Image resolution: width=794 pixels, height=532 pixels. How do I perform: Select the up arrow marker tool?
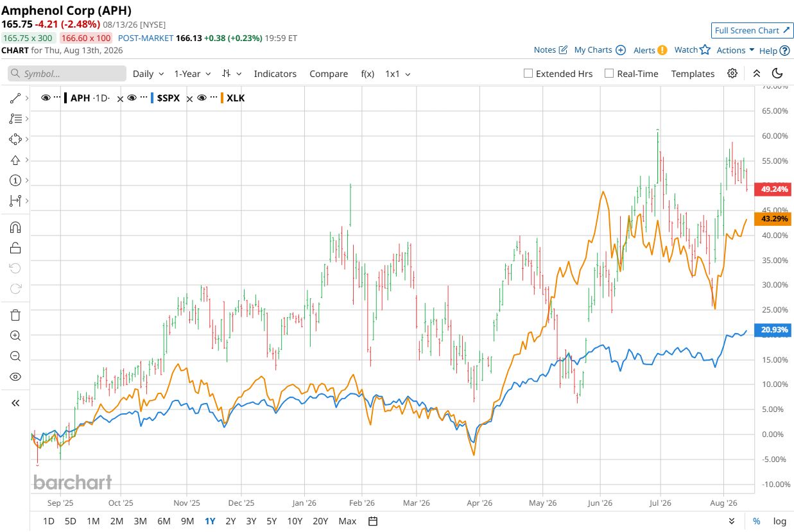(15, 160)
